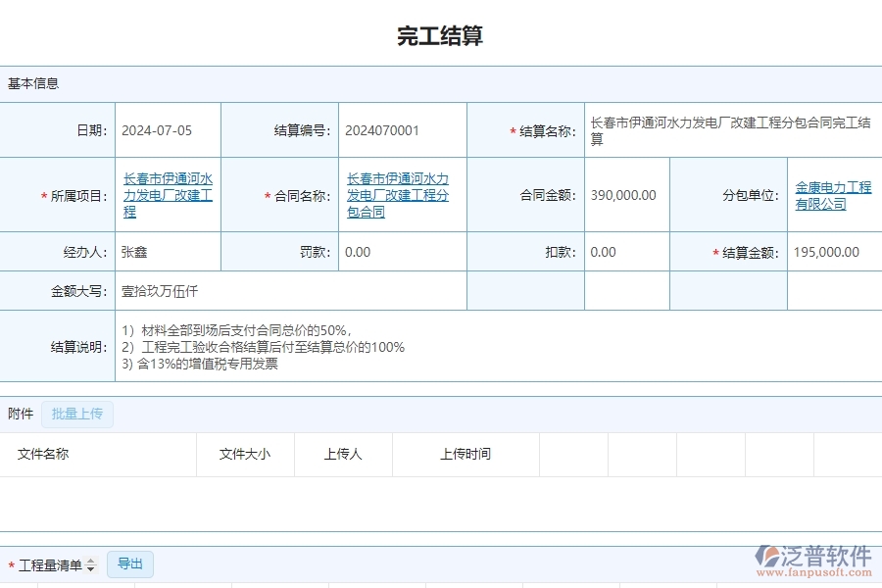Click the 批量上传 button in the attachment section
Viewport: 882px width, 588px height.
click(77, 414)
